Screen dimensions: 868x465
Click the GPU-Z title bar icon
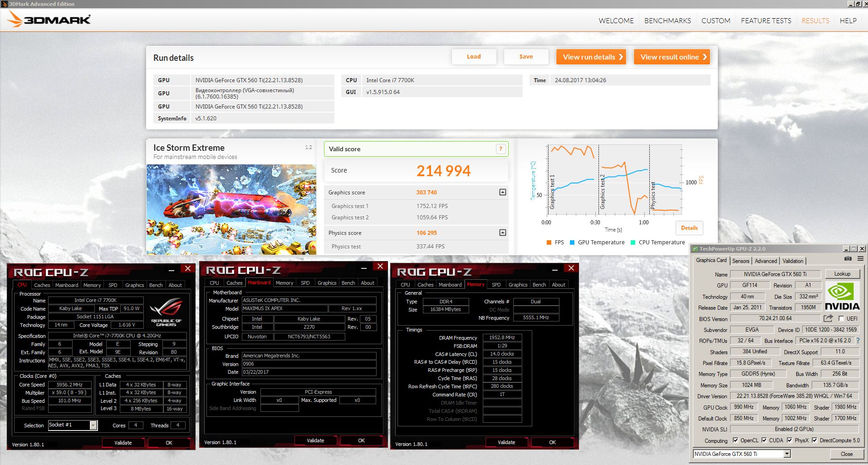tap(695, 249)
